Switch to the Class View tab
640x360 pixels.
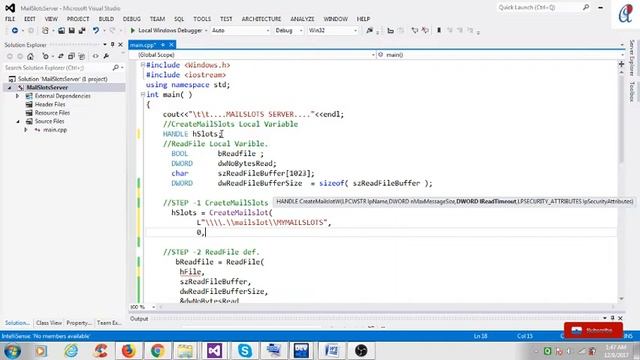(x=49, y=322)
